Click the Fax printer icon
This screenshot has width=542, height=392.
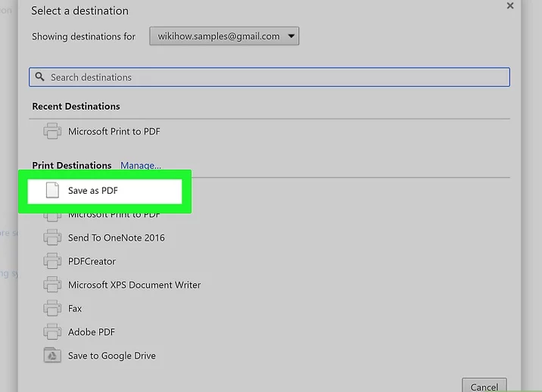(52, 309)
